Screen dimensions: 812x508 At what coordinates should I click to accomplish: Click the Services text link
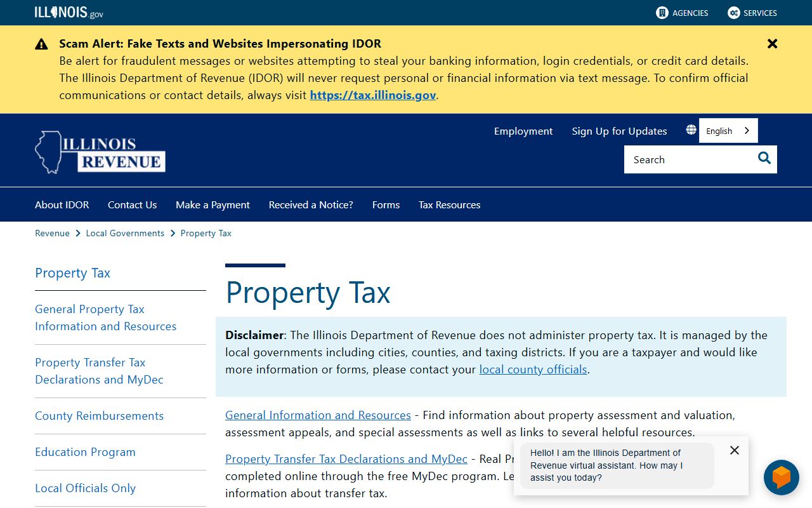pos(760,13)
